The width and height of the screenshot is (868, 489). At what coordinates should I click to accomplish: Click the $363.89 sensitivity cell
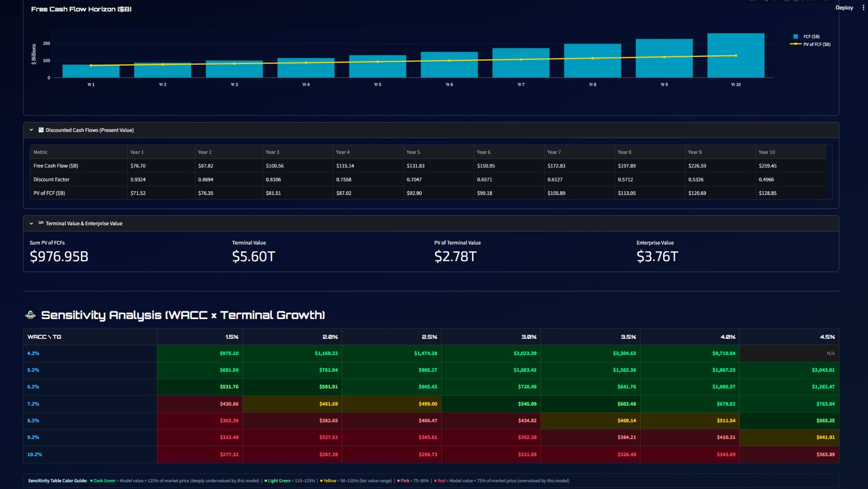point(789,454)
